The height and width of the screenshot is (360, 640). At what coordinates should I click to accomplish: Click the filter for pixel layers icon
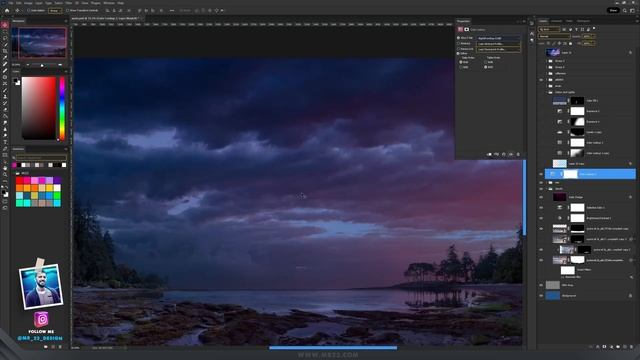[x=564, y=29]
